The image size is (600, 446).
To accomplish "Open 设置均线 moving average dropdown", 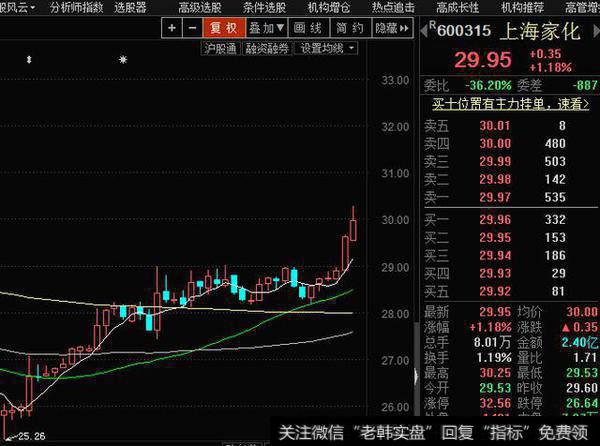I will [326, 49].
